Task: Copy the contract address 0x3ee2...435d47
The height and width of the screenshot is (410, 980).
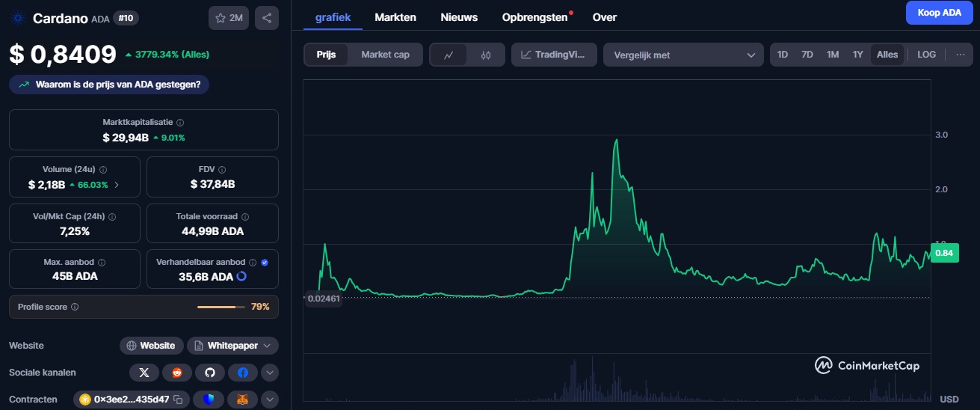Action: 178,400
